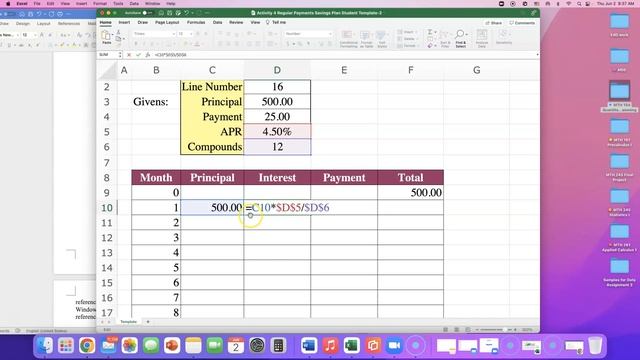This screenshot has width=640, height=360.
Task: Switch to the Insert ribbon tab
Action: (124, 22)
